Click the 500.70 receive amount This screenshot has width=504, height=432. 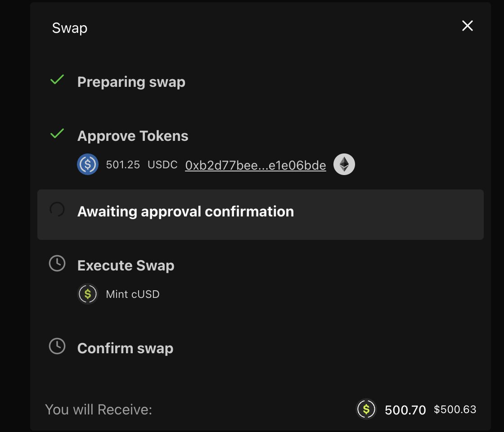(405, 410)
